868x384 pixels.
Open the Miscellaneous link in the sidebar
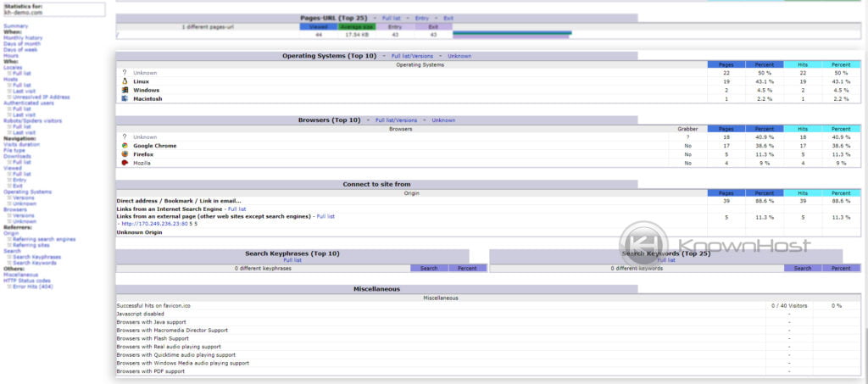[x=20, y=275]
